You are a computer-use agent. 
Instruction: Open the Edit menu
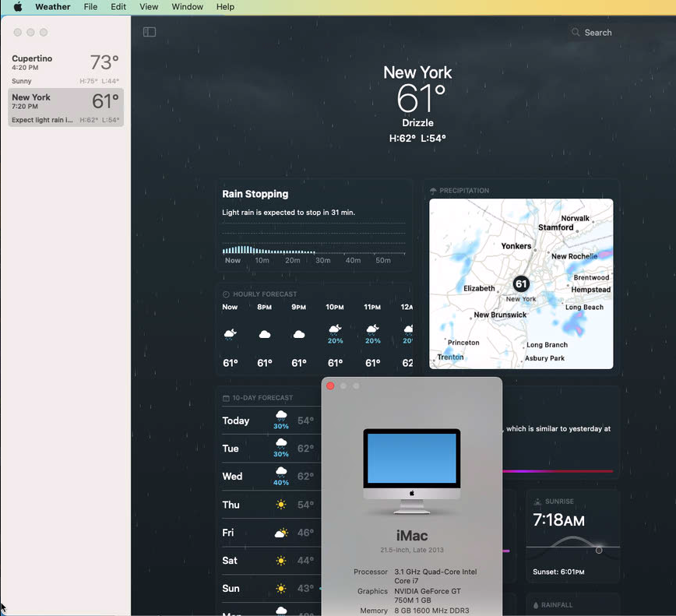(118, 7)
